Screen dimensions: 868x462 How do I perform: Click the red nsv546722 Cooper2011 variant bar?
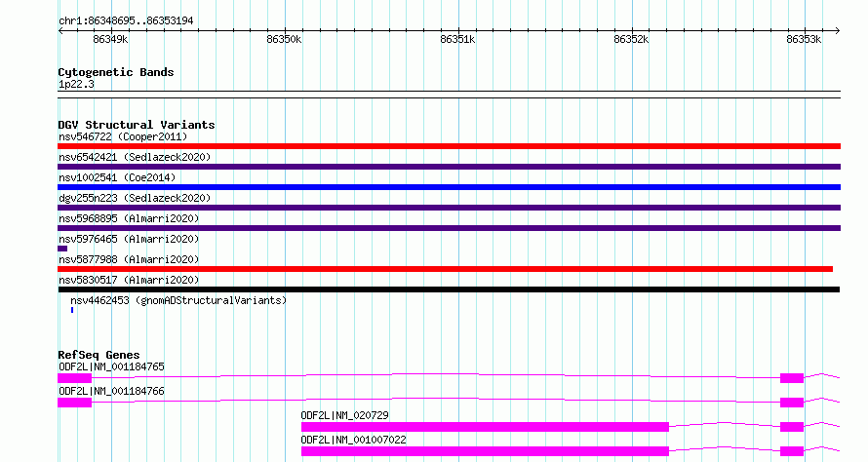coord(449,146)
